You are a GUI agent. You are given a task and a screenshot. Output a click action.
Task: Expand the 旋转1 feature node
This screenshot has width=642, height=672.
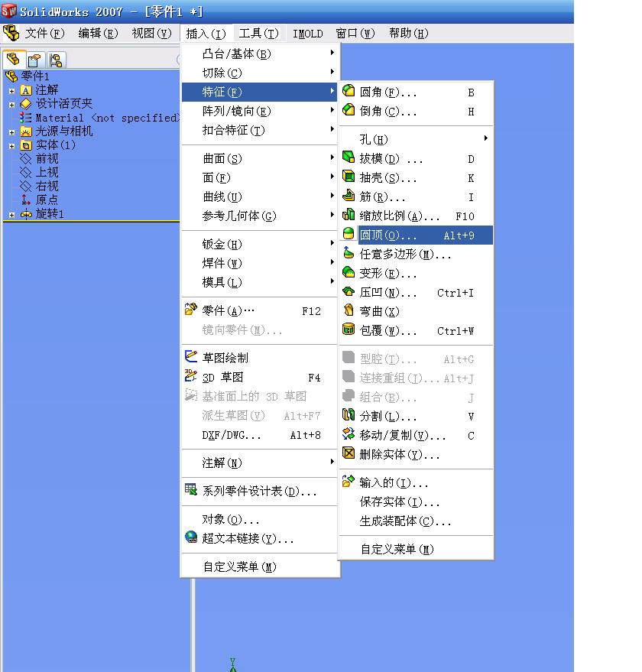[12, 215]
